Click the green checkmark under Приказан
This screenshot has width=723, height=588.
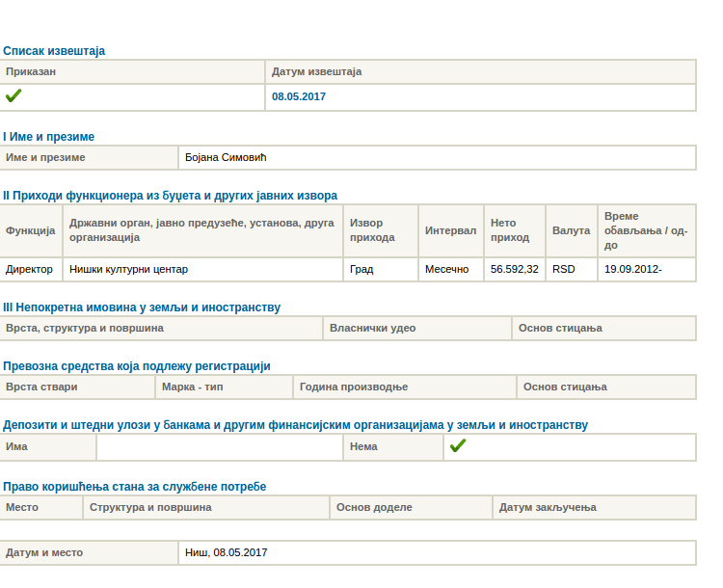[13, 96]
